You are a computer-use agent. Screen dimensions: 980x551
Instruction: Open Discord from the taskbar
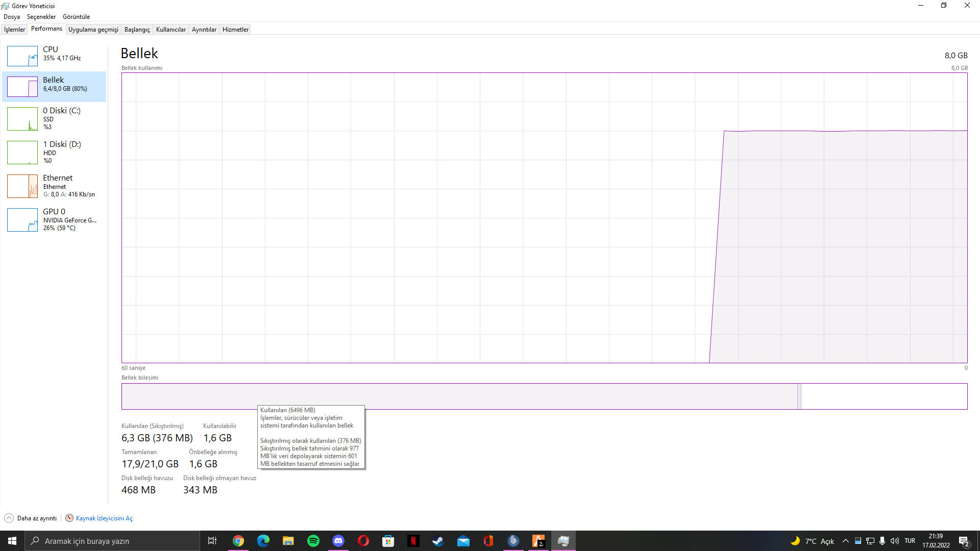click(338, 541)
